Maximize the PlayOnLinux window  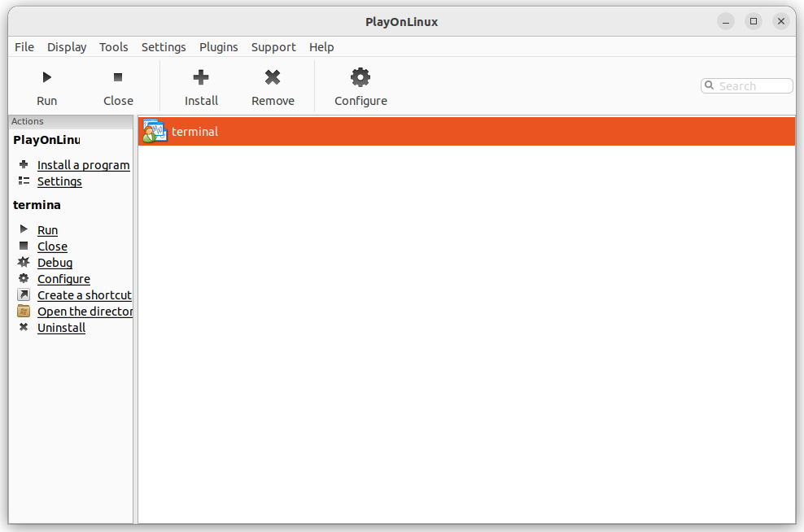754,21
